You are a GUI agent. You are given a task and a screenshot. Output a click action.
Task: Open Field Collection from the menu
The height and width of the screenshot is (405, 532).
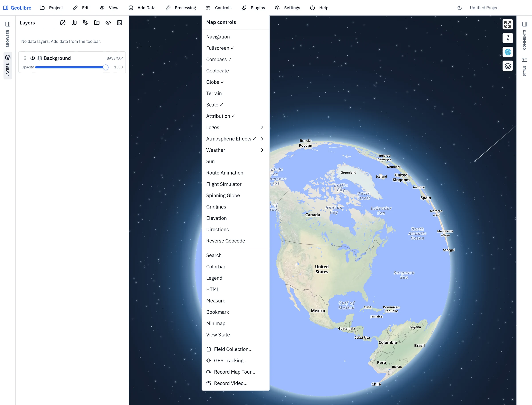pos(235,349)
